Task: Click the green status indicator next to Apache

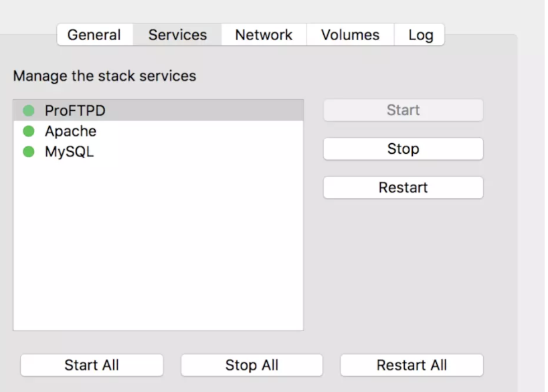Action: (29, 131)
